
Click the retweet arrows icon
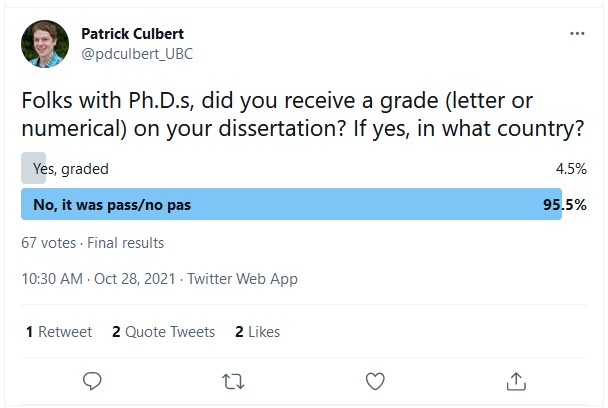[233, 381]
